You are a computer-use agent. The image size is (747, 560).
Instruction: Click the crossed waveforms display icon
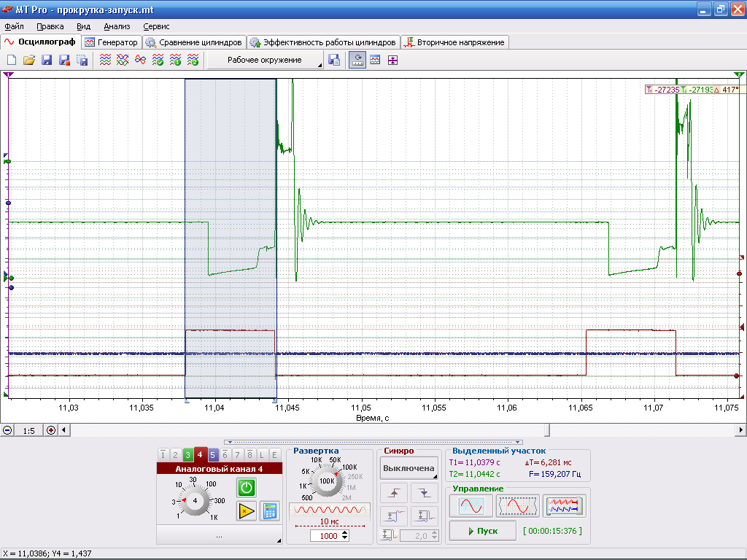point(123,60)
